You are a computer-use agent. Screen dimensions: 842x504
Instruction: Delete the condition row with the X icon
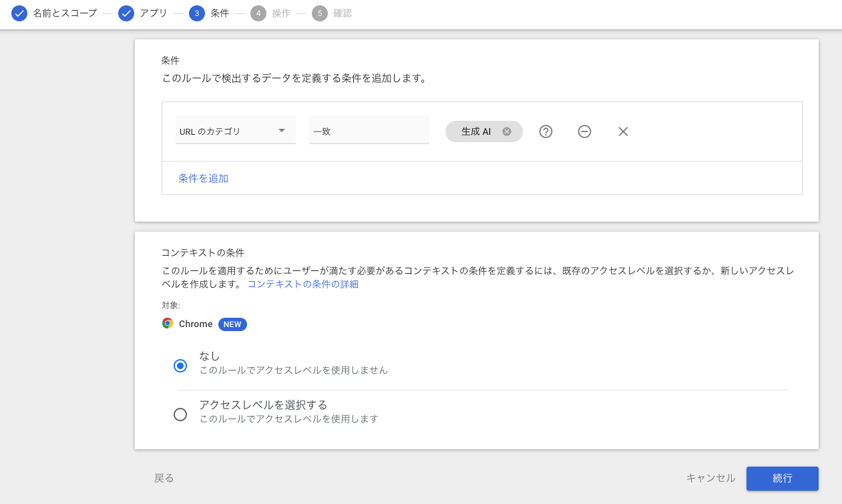[x=623, y=132]
